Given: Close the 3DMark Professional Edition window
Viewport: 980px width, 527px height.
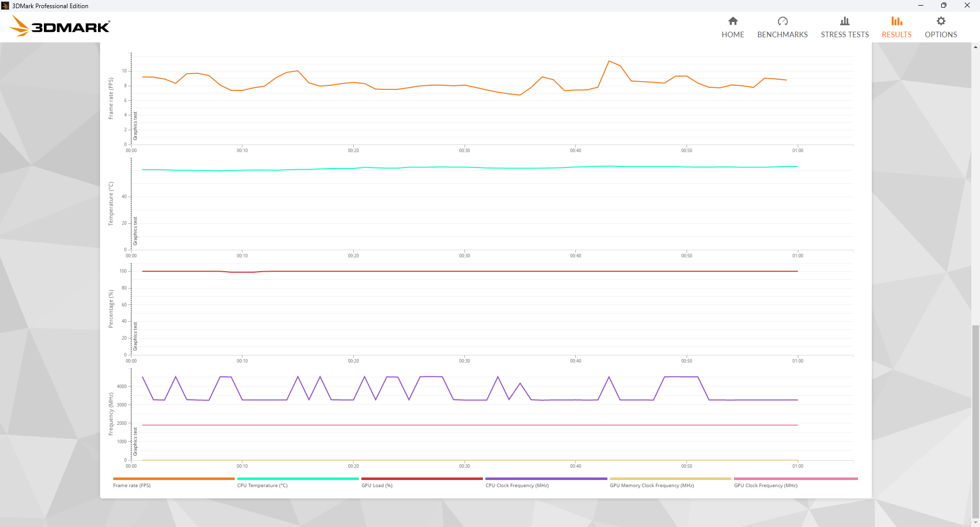Looking at the screenshot, I should point(967,6).
